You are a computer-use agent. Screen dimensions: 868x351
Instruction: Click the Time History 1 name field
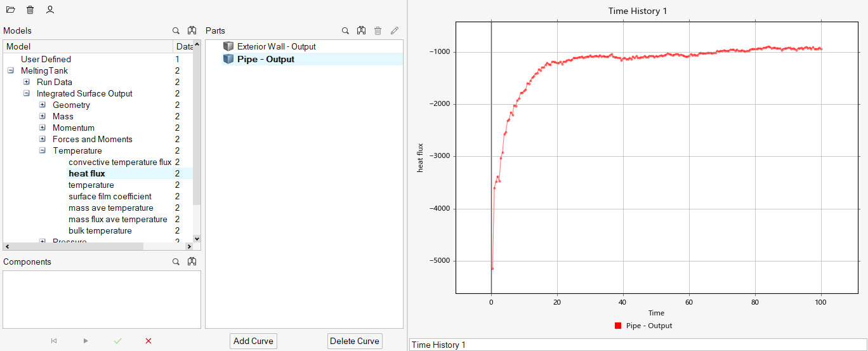[637, 345]
